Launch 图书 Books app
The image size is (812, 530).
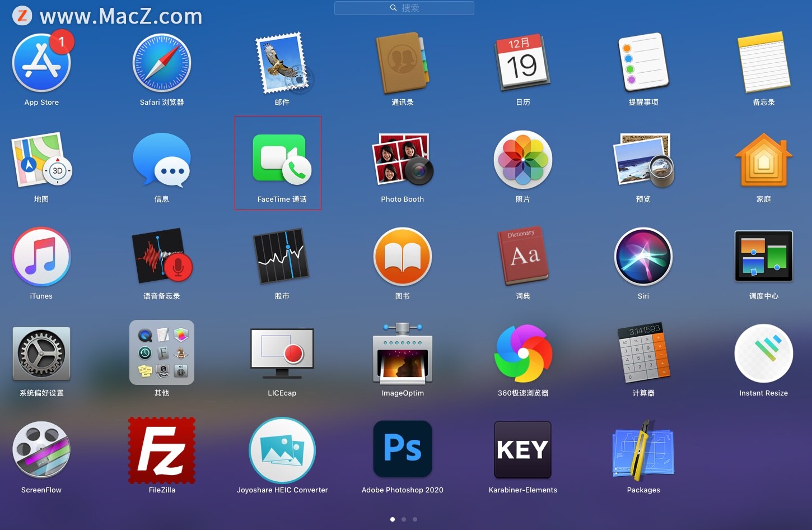tap(403, 257)
